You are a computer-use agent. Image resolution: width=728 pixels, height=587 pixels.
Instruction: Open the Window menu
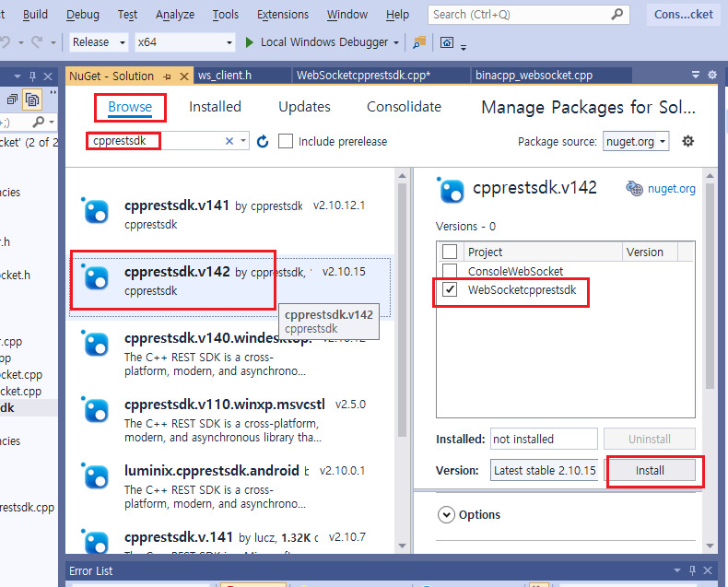click(346, 15)
